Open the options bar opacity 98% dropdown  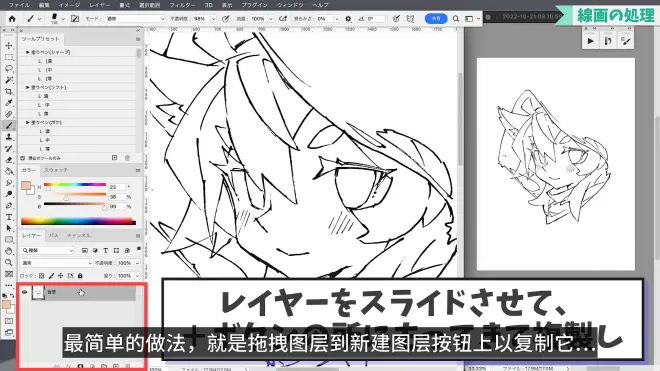tap(213, 19)
